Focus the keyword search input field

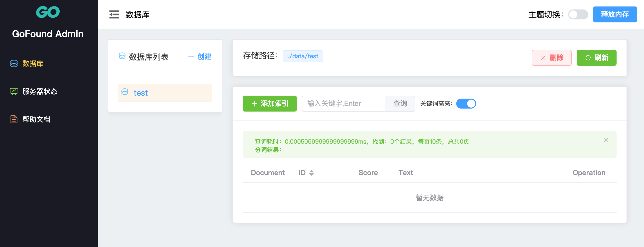click(343, 103)
